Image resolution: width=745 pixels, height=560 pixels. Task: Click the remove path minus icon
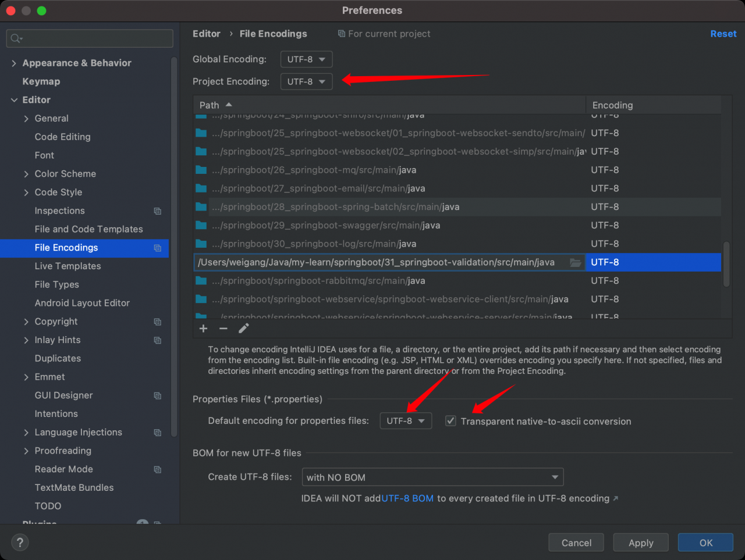[x=223, y=329]
